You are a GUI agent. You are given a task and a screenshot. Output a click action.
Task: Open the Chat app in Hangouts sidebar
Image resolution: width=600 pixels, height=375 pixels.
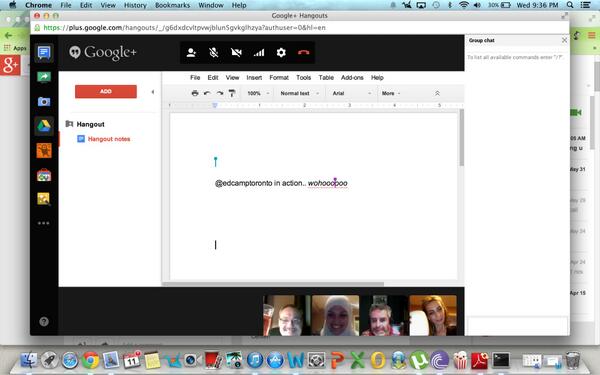click(44, 52)
